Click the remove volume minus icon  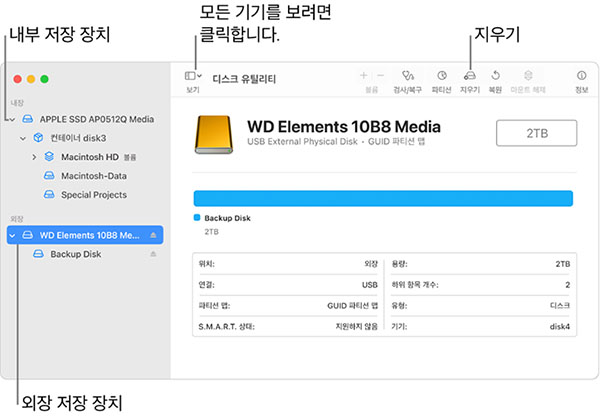(x=379, y=75)
